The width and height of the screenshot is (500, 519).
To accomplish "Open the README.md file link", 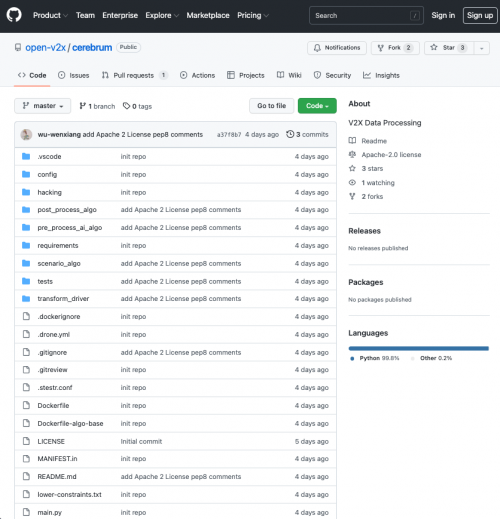I will pyautogui.click(x=57, y=477).
